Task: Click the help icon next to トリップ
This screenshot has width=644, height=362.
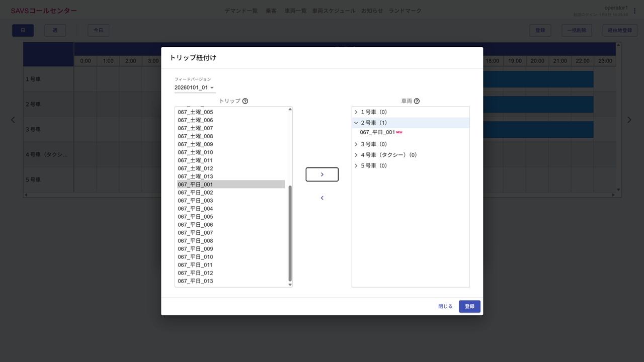Action: [245, 101]
